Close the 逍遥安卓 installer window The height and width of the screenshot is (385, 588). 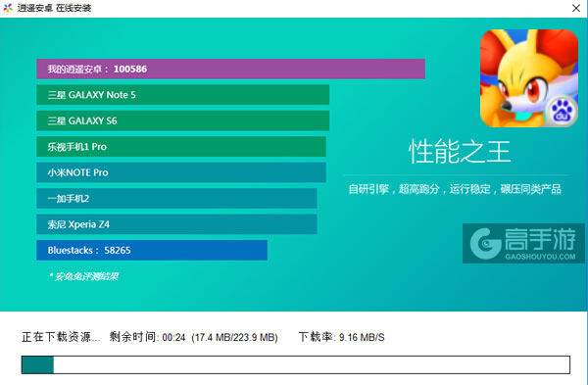click(576, 8)
